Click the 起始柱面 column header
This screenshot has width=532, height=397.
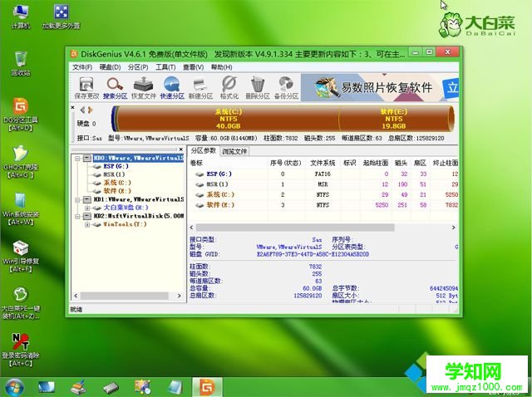click(376, 163)
